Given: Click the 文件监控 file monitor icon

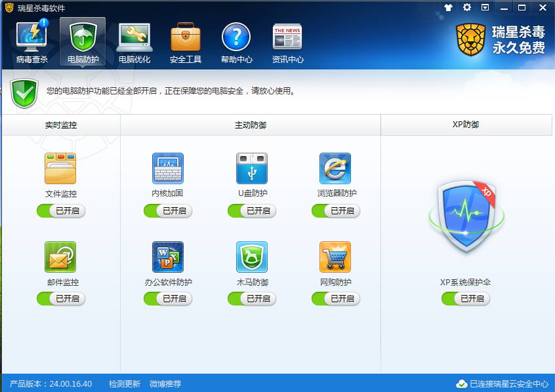Looking at the screenshot, I should 60,168.
